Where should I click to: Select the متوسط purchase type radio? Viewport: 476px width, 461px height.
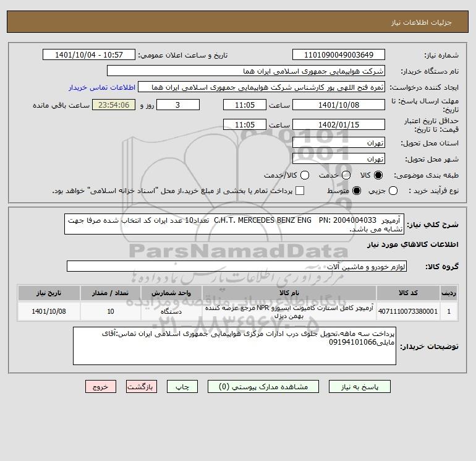(357, 191)
